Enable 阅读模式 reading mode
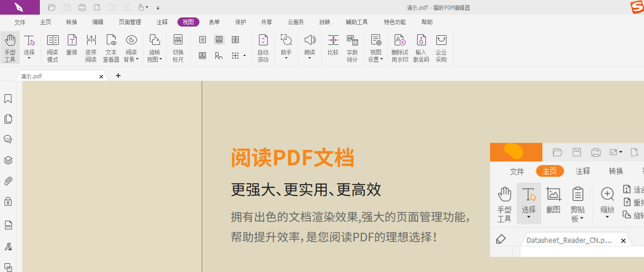The width and height of the screenshot is (644, 272). click(53, 48)
